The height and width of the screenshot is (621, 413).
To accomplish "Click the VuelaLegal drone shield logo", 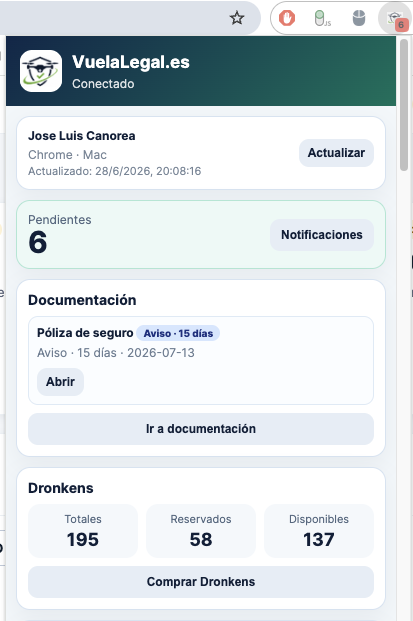I will click(41, 71).
